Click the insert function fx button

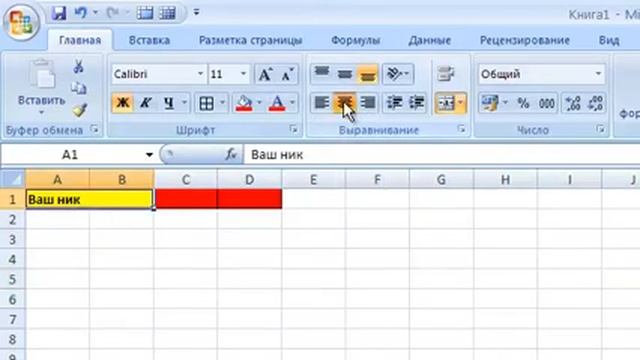coord(231,155)
